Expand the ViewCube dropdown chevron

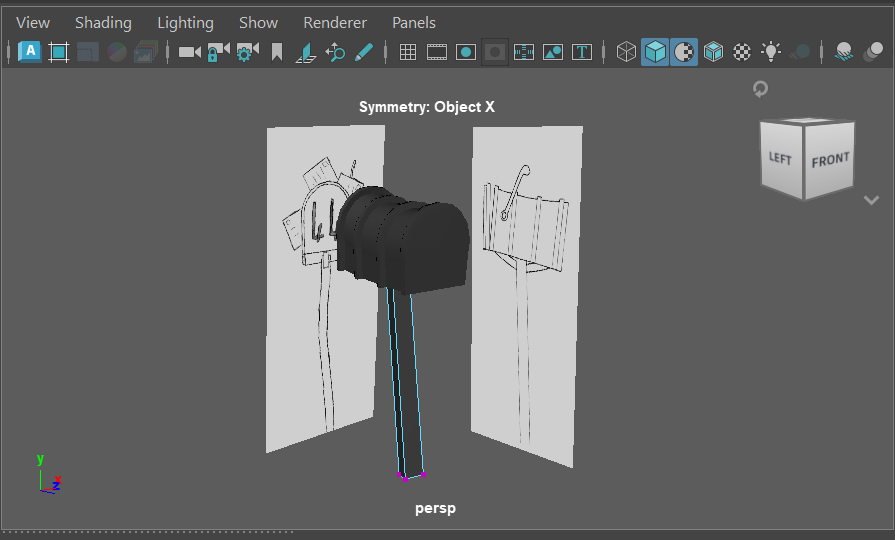tap(871, 200)
